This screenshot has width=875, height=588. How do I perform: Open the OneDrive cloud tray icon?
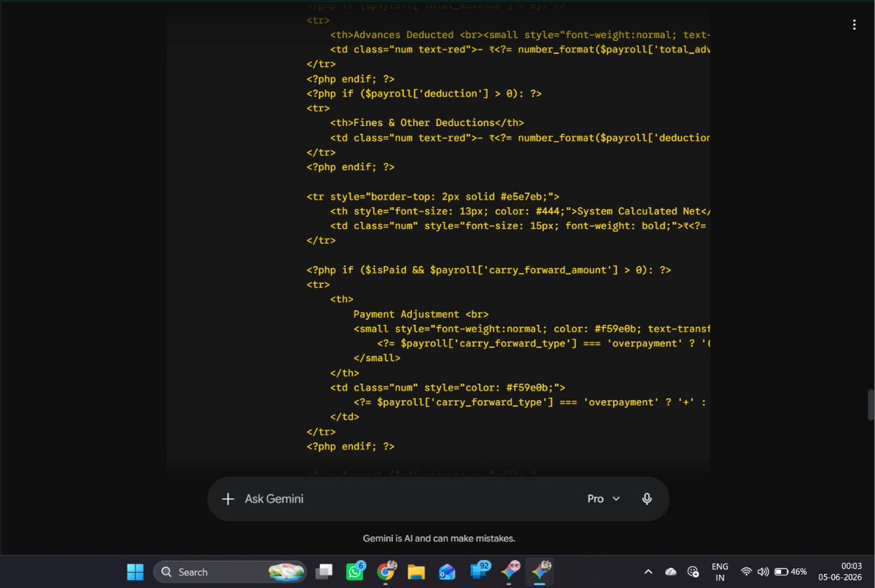pos(671,572)
